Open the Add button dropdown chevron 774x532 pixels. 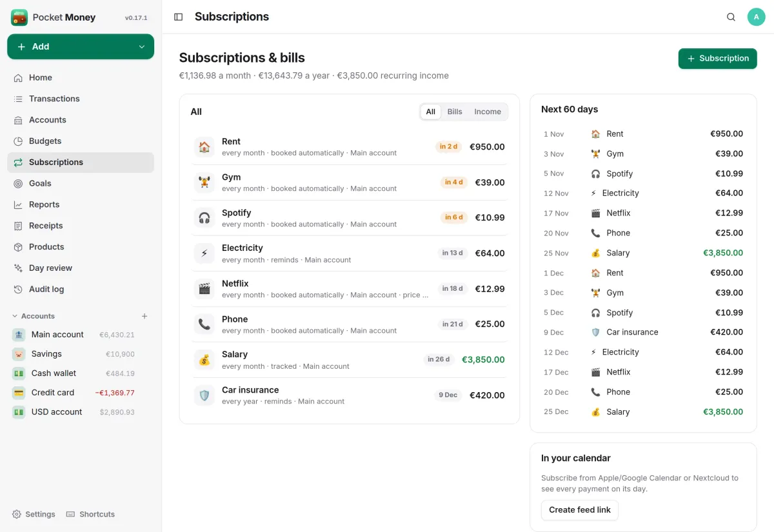142,46
